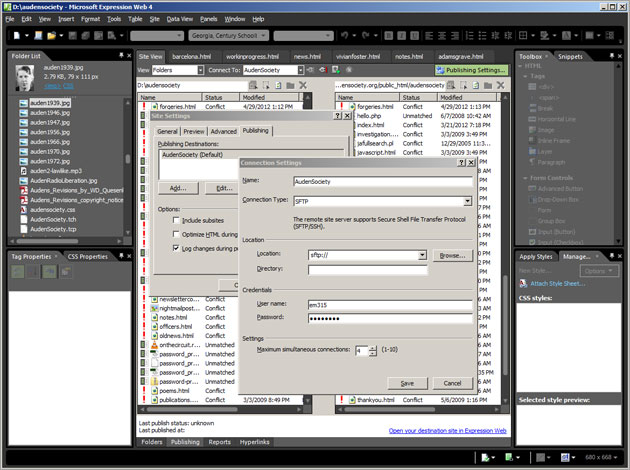Toggle Bold formatting in toolbar

point(389,36)
